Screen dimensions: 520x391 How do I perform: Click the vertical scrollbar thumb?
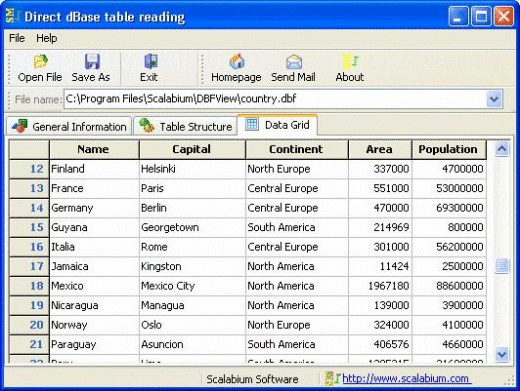click(x=502, y=266)
